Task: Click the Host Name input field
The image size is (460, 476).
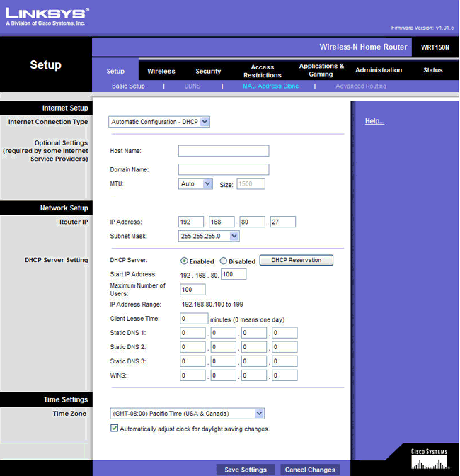Action: point(224,151)
